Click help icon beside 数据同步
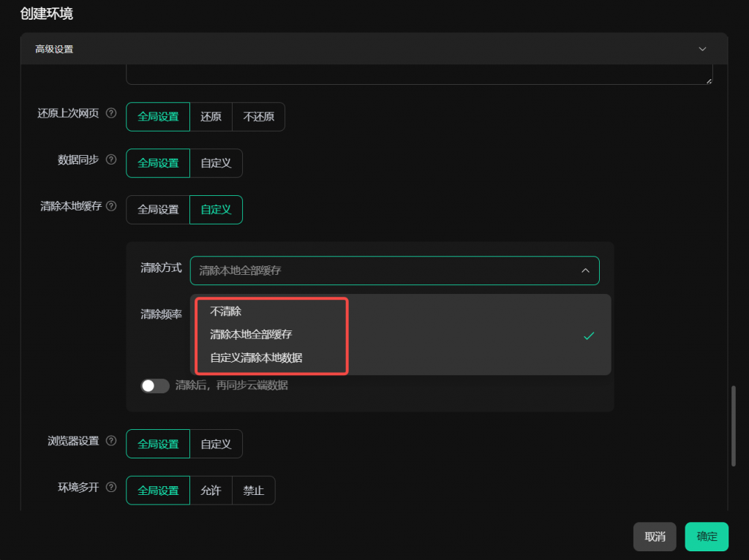749x560 pixels. pyautogui.click(x=111, y=159)
